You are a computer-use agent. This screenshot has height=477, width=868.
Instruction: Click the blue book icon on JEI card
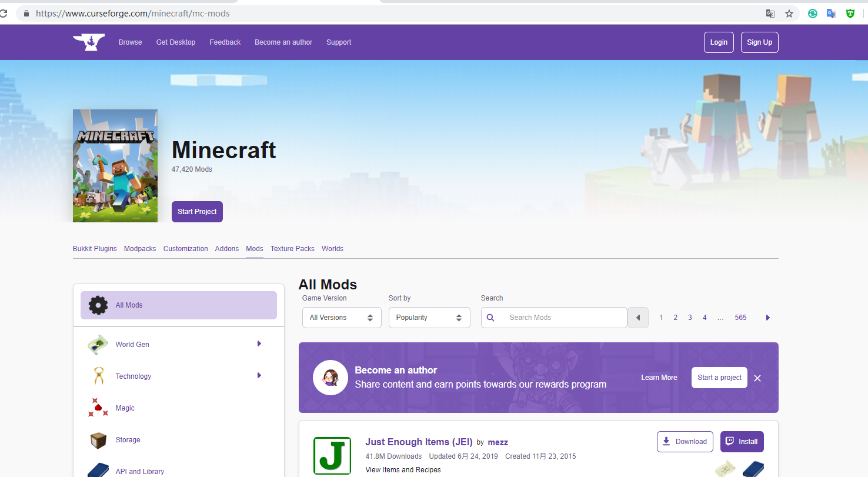click(753, 469)
